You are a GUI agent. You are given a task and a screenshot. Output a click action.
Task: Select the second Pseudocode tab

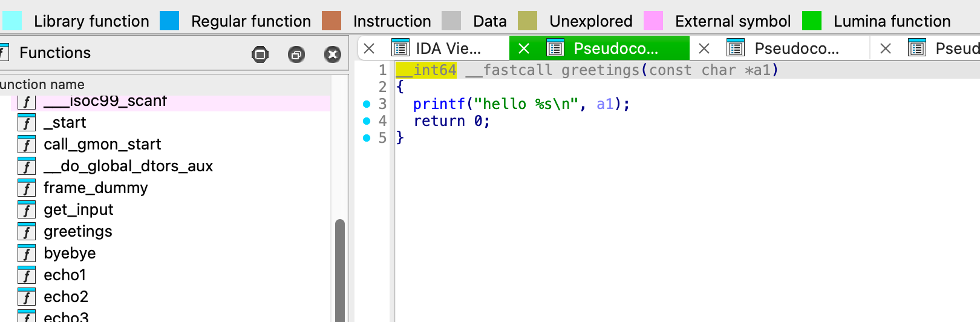(796, 48)
